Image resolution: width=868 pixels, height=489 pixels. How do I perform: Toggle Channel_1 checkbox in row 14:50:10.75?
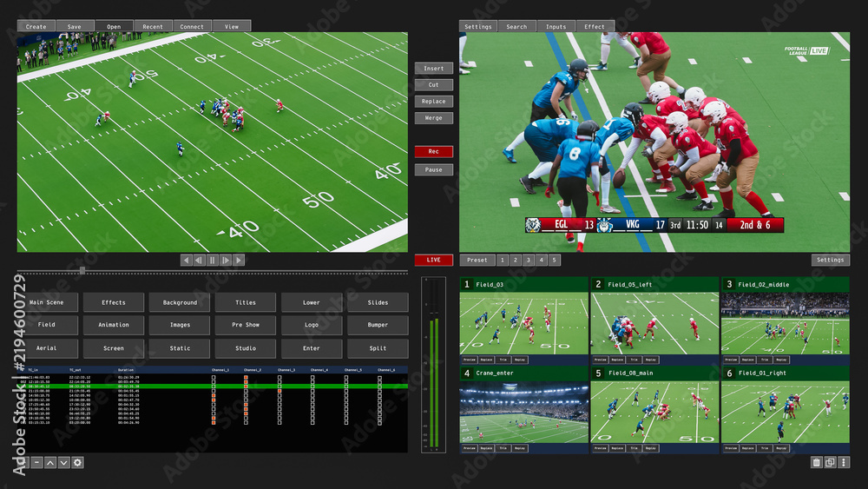(214, 395)
